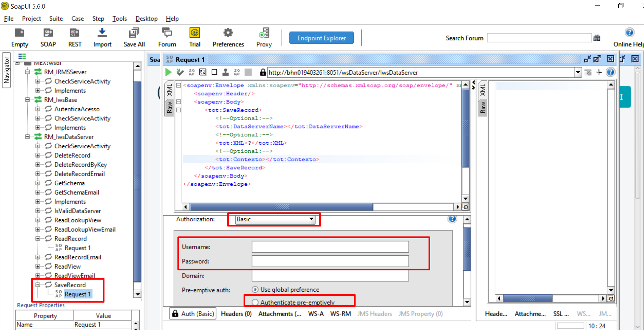Open the endpoint URL dropdown arrow
This screenshot has width=644, height=330.
(578, 72)
